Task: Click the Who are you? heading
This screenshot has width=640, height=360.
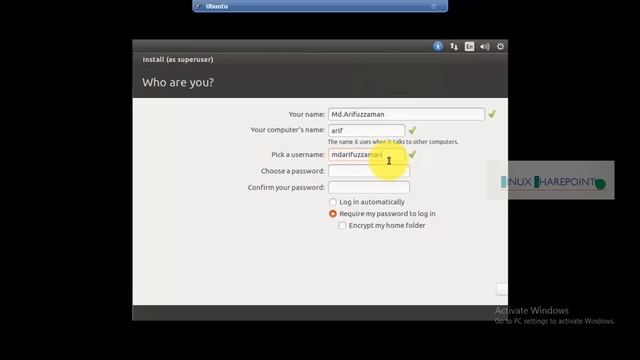Action: coord(178,82)
